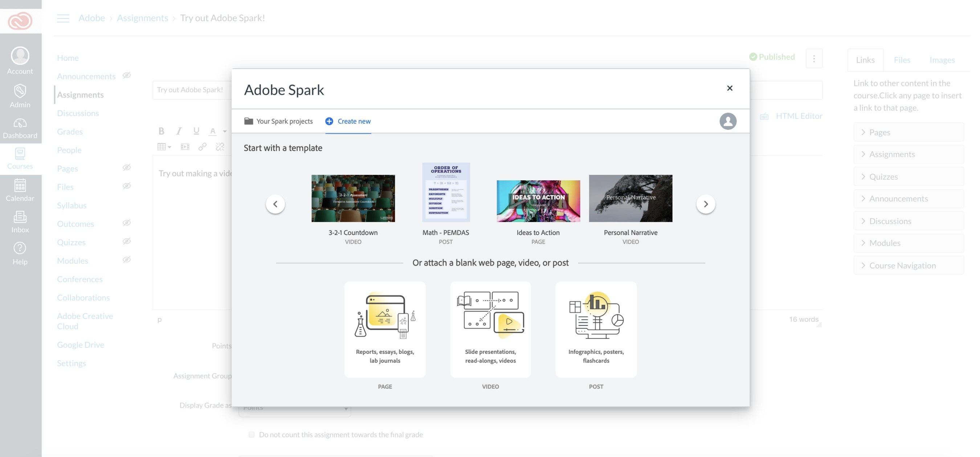Screen dimensions: 980x457
Task: Open the three-dot options menu beside Published
Action: tap(814, 58)
